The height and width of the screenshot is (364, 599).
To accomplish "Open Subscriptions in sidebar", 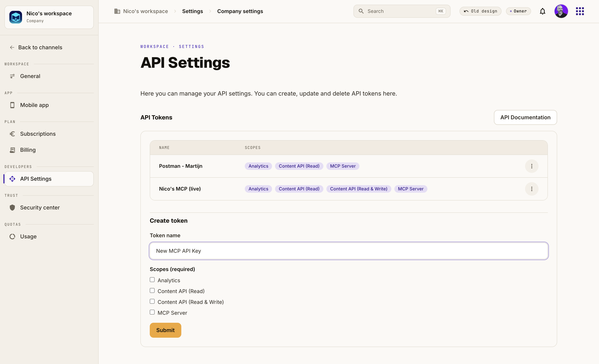I will (x=49, y=134).
